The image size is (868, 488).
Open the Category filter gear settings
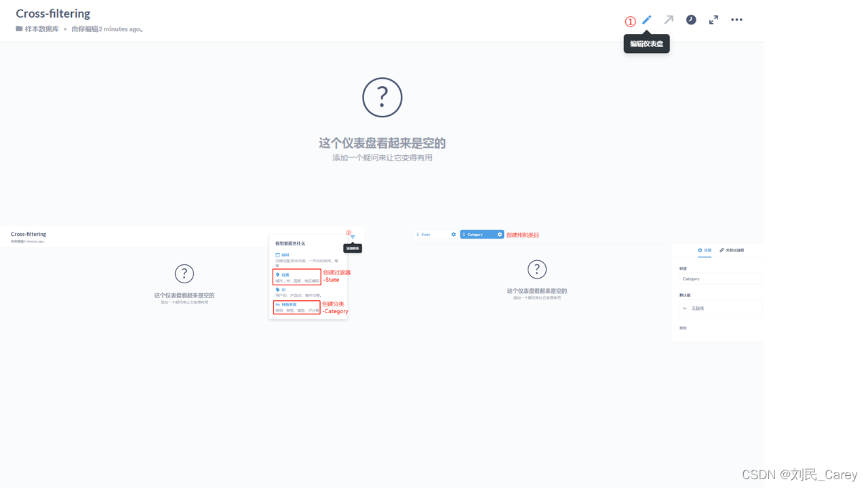coord(500,235)
